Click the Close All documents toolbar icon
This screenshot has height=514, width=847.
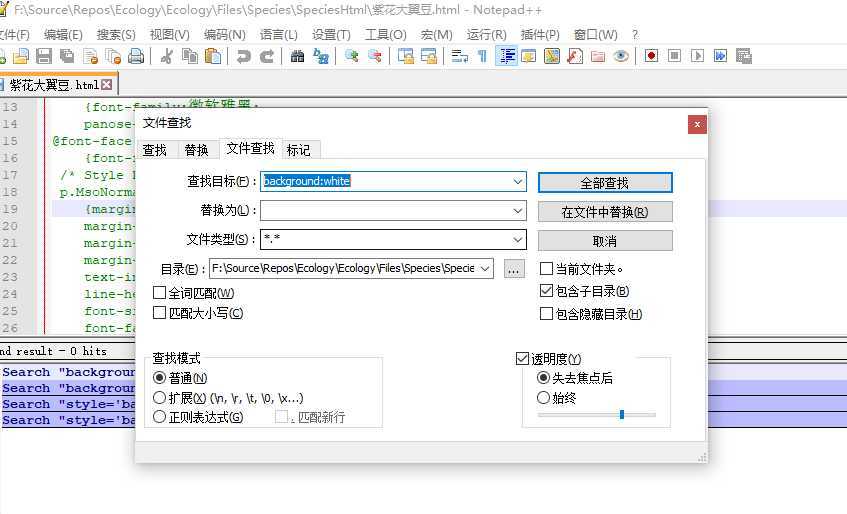click(x=113, y=56)
